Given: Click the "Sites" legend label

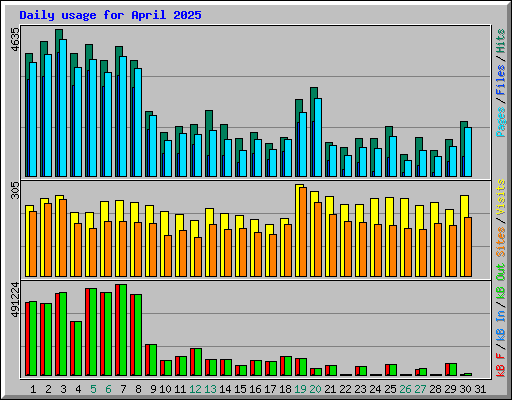Looking at the screenshot, I should pyautogui.click(x=501, y=242).
